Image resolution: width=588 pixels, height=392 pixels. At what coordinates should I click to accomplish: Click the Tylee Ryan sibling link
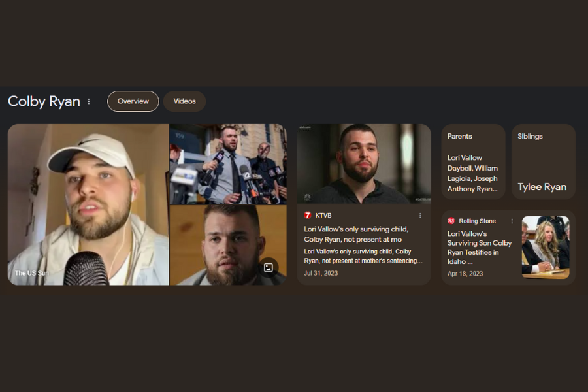point(542,187)
